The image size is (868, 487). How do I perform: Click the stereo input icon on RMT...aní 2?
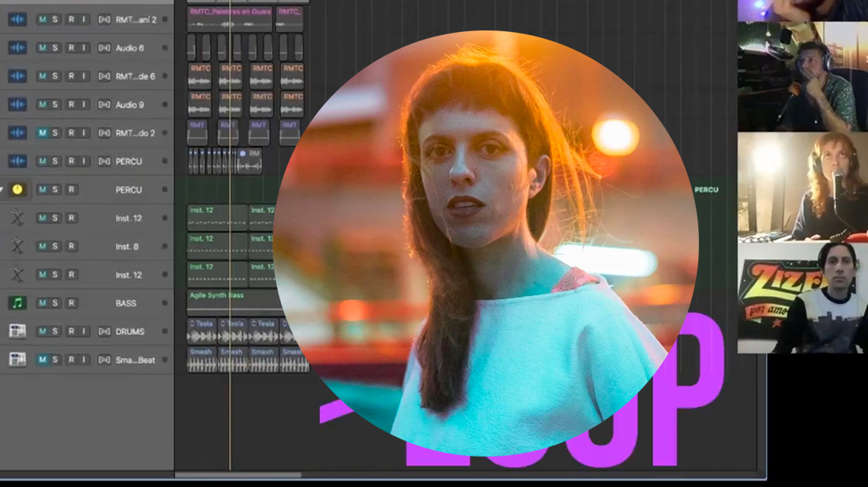click(x=104, y=19)
